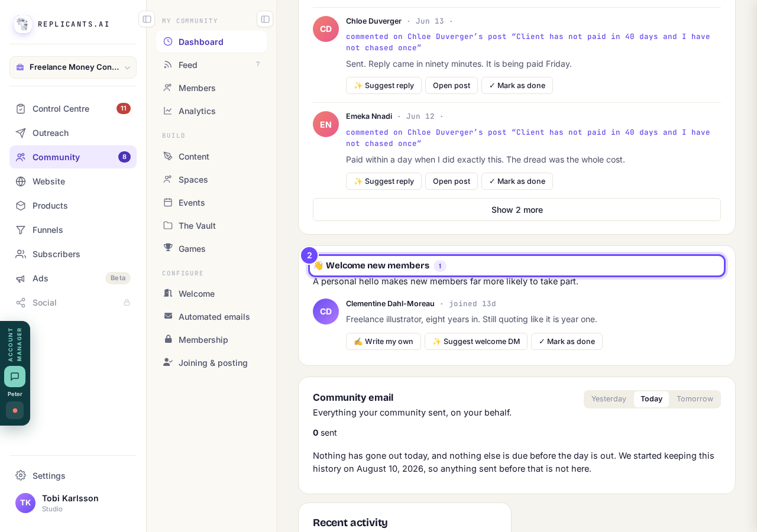
Task: Open the account manager chat icon
Action: [15, 377]
